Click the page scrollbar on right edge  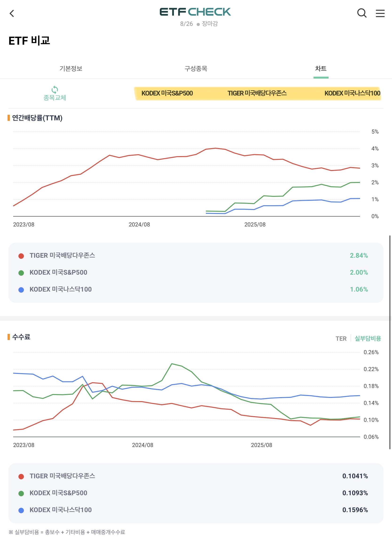coord(390,342)
